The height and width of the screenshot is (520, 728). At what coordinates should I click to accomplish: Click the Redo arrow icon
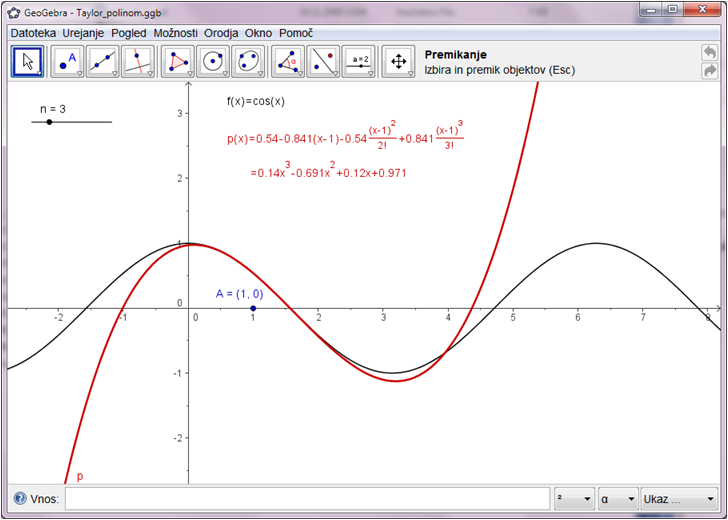(x=709, y=71)
